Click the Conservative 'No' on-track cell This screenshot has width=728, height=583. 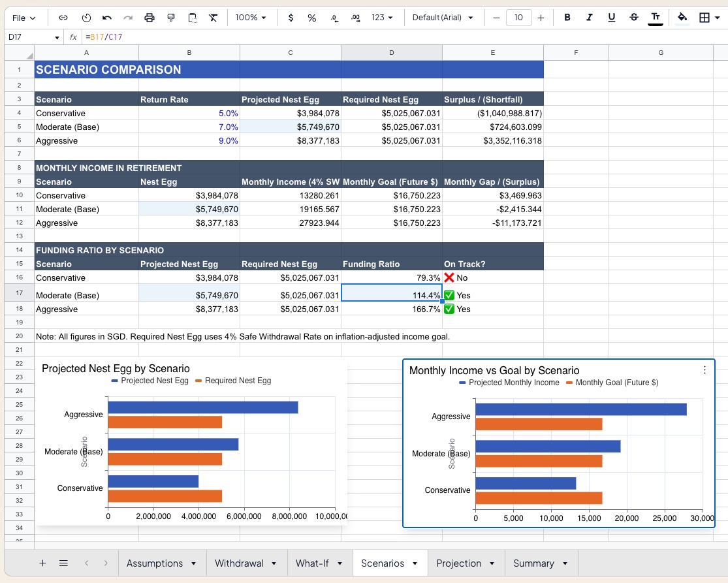pyautogui.click(x=492, y=277)
